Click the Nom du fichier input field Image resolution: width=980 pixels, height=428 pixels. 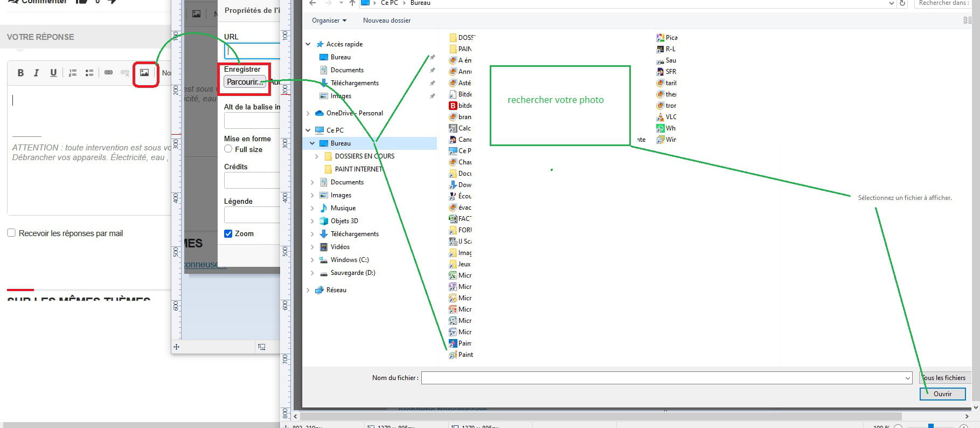(663, 378)
